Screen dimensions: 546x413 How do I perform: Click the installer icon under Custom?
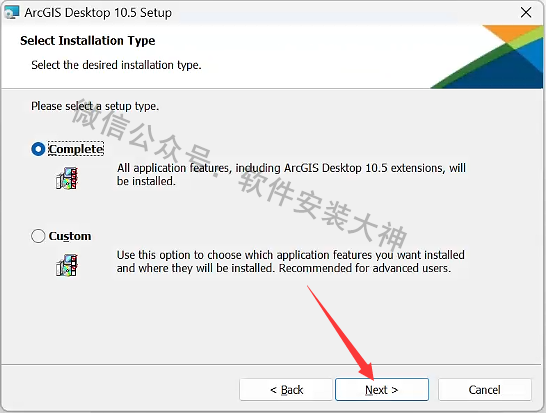pyautogui.click(x=67, y=266)
